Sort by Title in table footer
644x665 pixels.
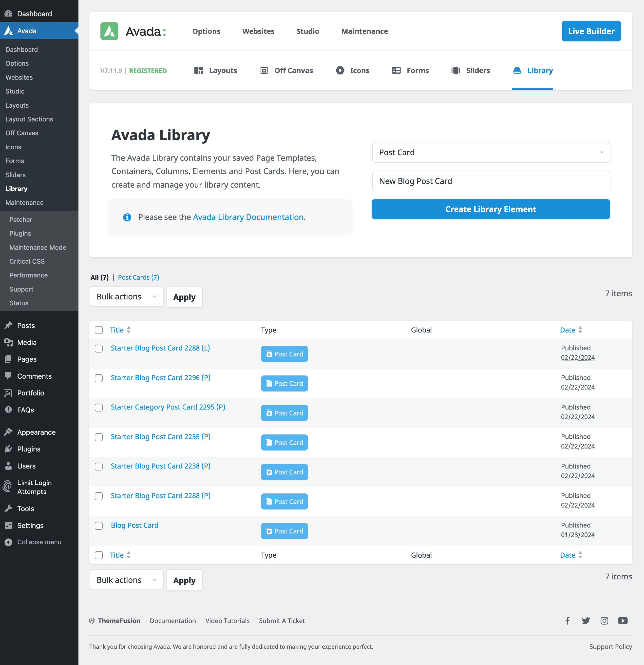coord(120,555)
